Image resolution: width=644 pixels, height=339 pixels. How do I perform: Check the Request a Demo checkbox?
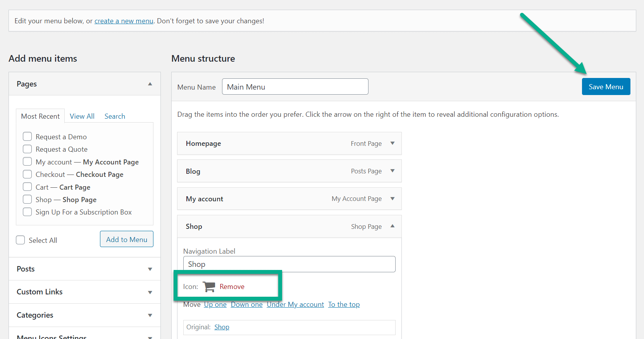coord(28,137)
